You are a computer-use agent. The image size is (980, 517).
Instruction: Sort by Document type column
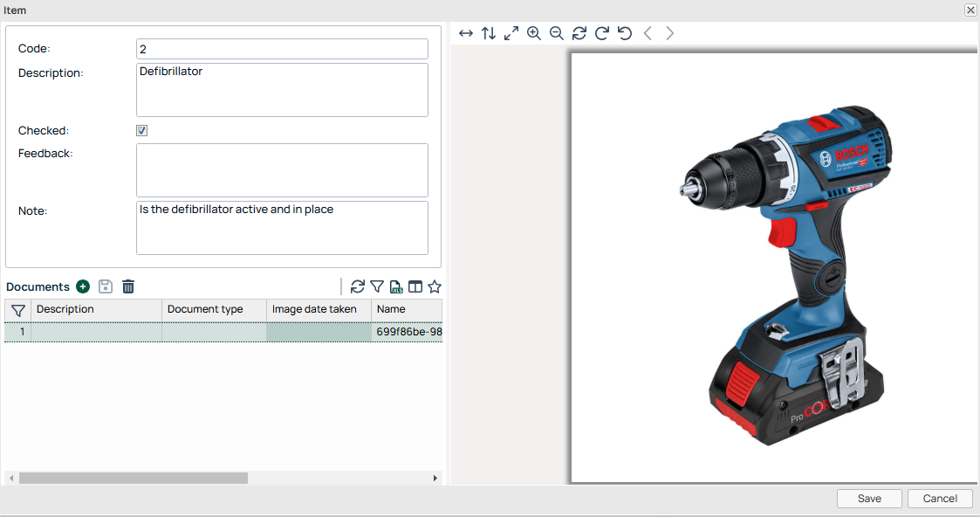(x=215, y=309)
